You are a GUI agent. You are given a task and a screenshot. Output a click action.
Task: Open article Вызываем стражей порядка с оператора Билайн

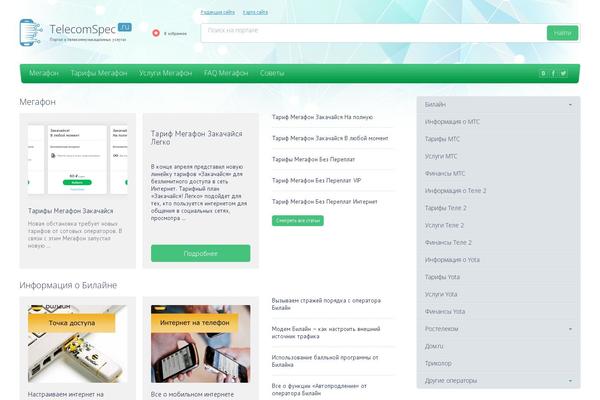(326, 304)
